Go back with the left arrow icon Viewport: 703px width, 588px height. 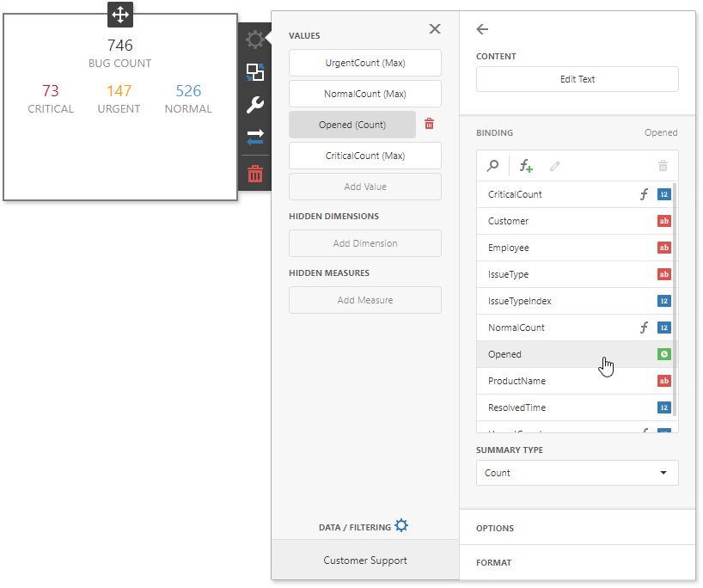coord(482,29)
